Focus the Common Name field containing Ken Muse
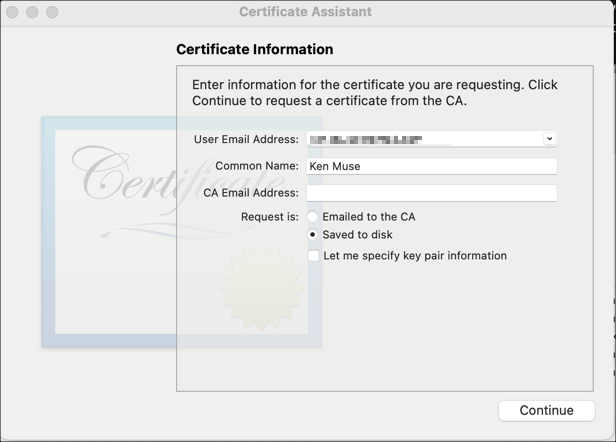Viewport: 616px width, 442px height. (431, 166)
